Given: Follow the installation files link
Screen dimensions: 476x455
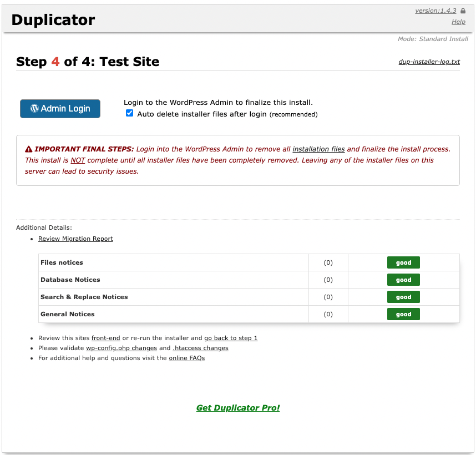Looking at the screenshot, I should coord(318,149).
